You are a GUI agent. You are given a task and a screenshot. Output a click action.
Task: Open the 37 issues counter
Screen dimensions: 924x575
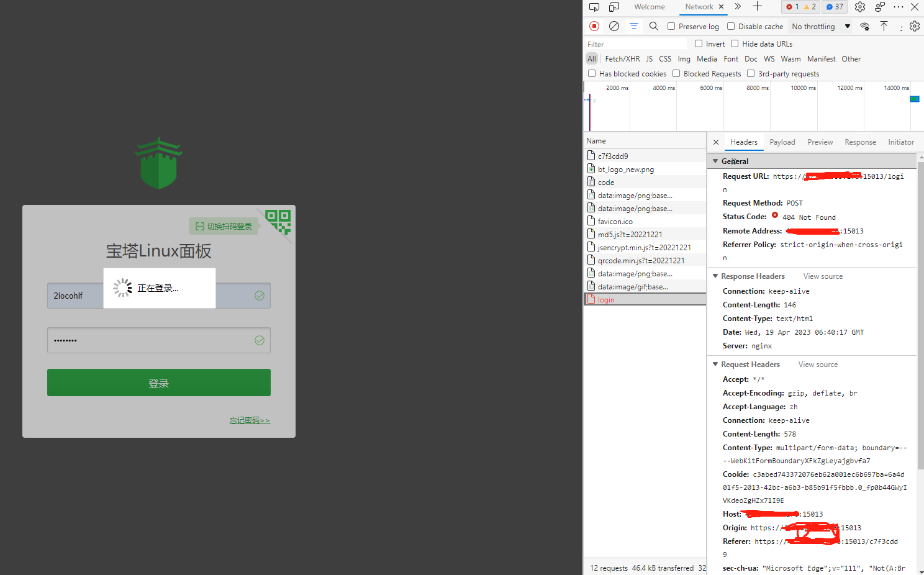click(x=835, y=7)
